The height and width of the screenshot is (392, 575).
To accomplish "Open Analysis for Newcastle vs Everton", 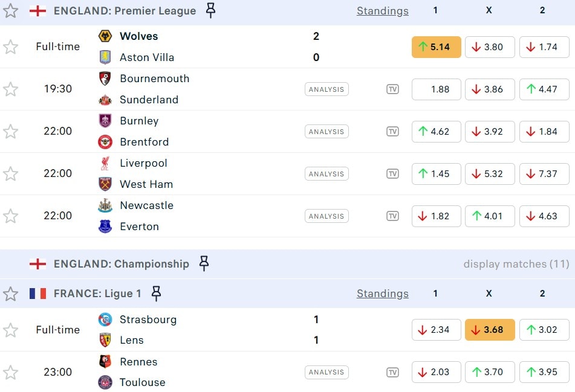I will tap(326, 216).
